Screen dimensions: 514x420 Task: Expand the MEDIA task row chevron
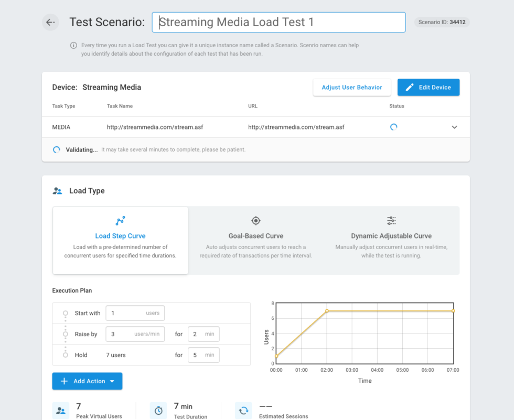pyautogui.click(x=454, y=127)
